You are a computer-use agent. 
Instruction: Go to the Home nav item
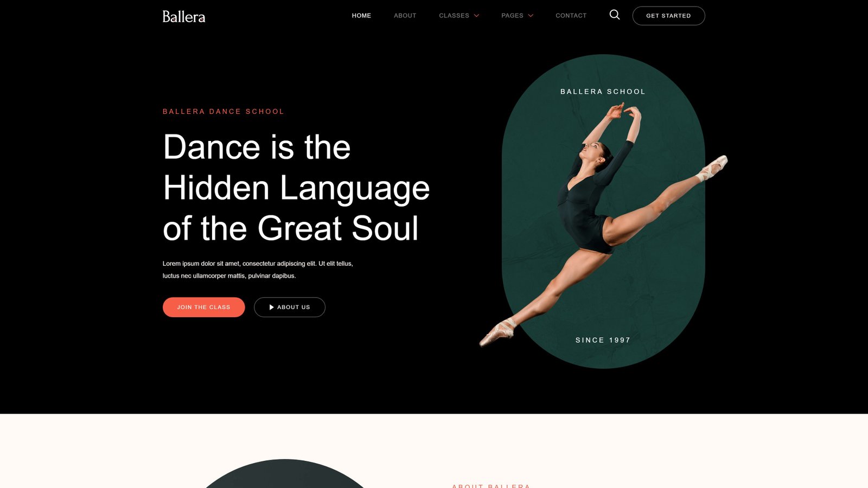coord(361,16)
